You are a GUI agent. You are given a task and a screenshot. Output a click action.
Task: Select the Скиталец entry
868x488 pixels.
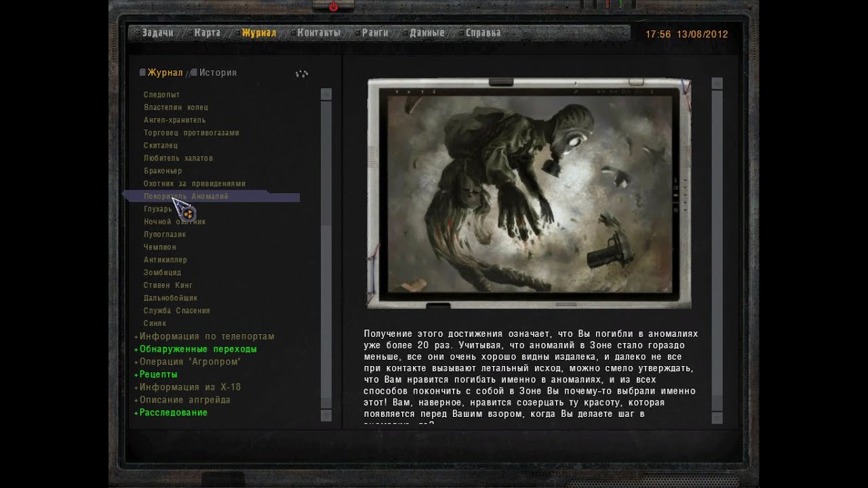pyautogui.click(x=161, y=146)
